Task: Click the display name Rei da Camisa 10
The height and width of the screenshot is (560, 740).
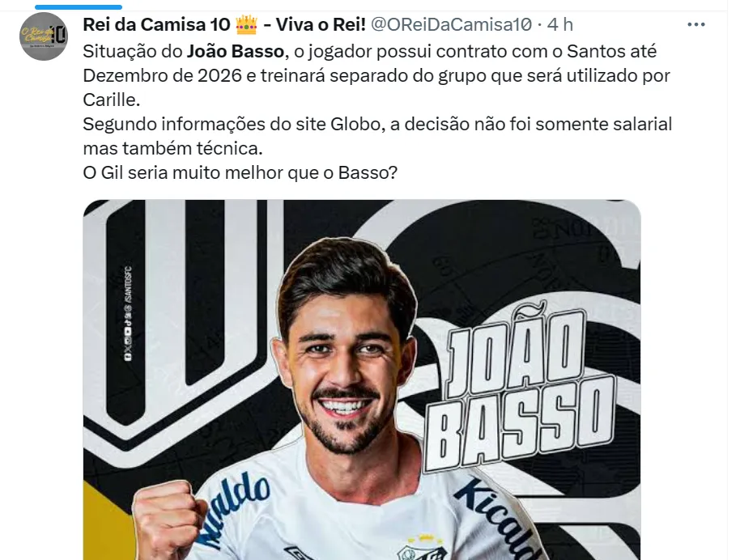Action: tap(156, 24)
